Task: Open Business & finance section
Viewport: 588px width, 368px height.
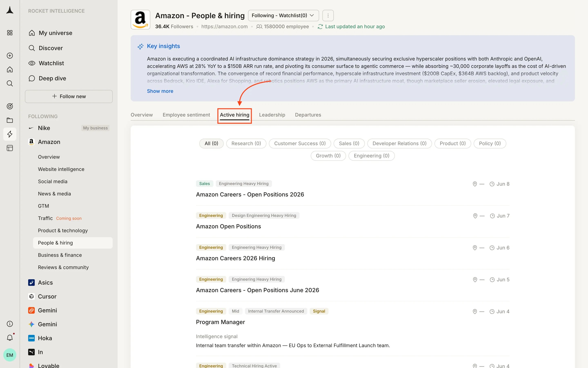Action: click(x=60, y=255)
